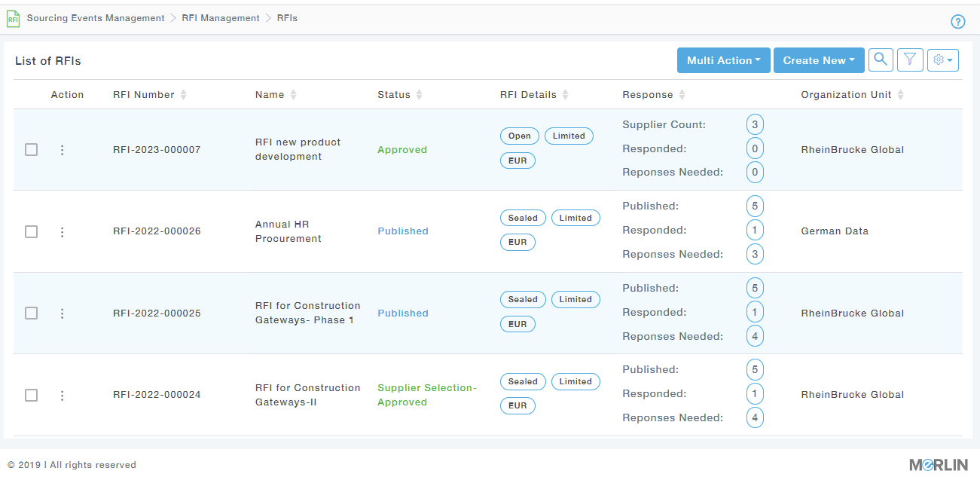Click RFI number RFI-2022-000025
This screenshot has width=980, height=480.
[x=157, y=313]
